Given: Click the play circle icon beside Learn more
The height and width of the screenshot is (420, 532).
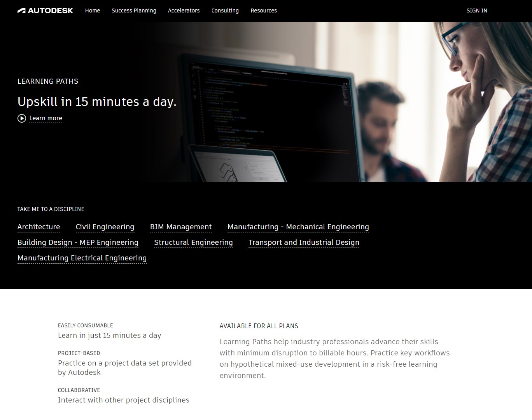Looking at the screenshot, I should [22, 118].
